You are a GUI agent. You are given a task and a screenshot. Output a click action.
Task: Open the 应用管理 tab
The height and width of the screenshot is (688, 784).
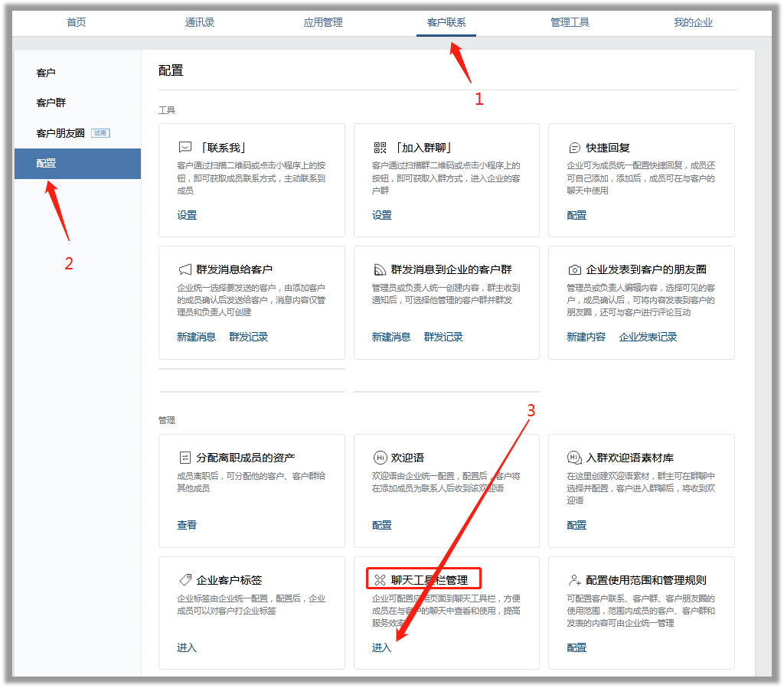click(323, 22)
